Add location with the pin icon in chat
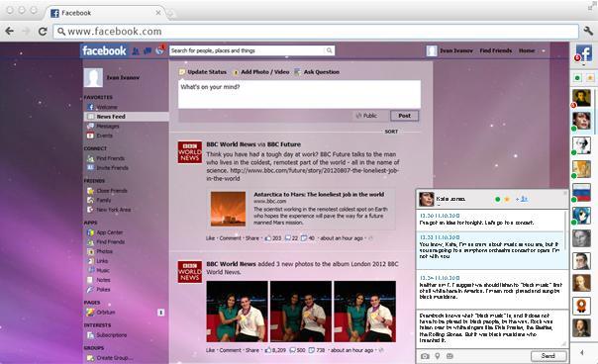 click(437, 356)
